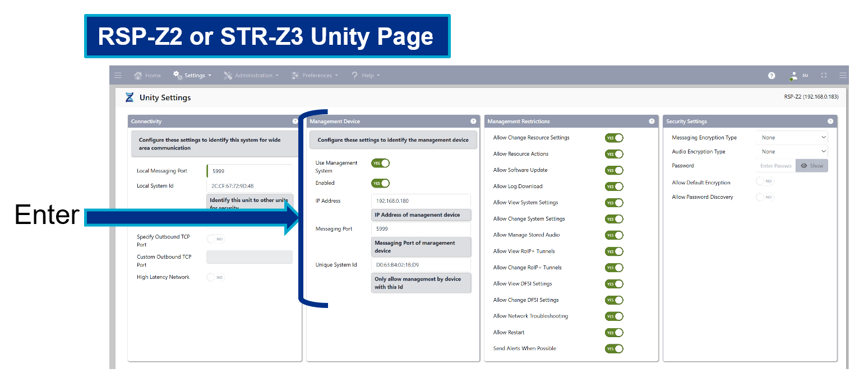
Task: Click the Unity Settings logo icon
Action: coord(130,97)
